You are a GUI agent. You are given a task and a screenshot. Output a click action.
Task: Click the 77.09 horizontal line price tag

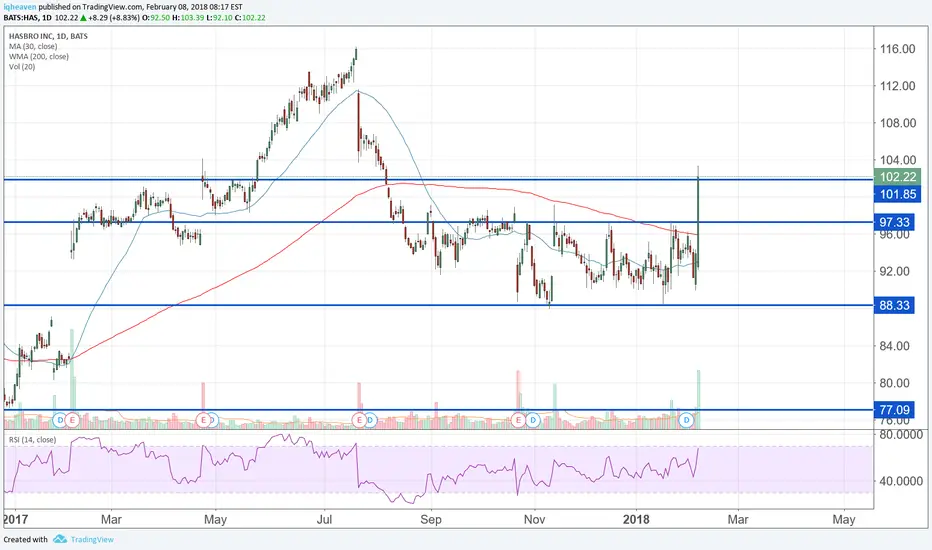pyautogui.click(x=894, y=410)
